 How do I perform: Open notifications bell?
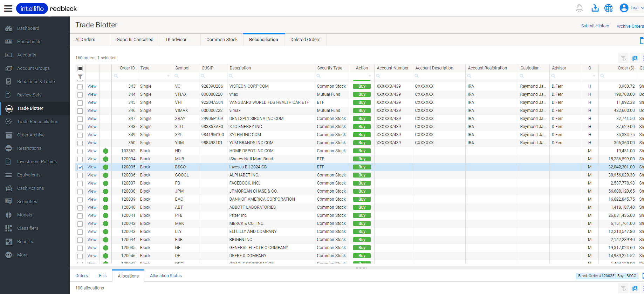579,8
